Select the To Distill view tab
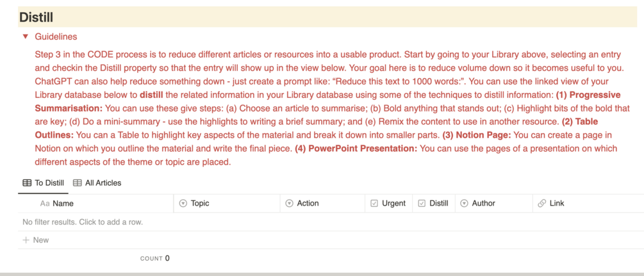 (43, 183)
